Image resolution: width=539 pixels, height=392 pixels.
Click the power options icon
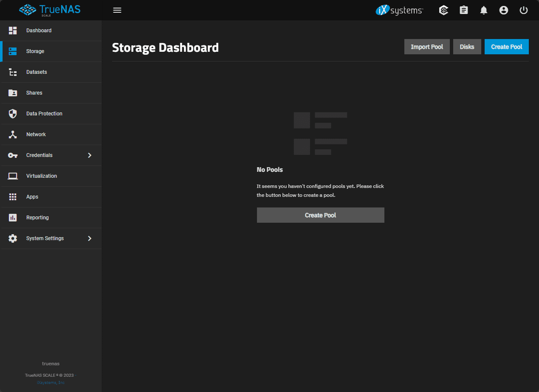pyautogui.click(x=523, y=10)
